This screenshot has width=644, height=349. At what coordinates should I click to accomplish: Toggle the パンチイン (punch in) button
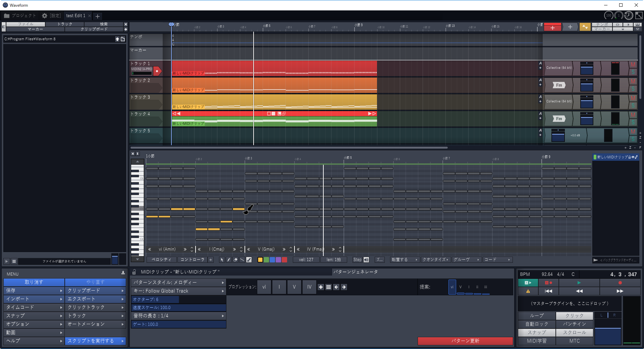pos(574,324)
